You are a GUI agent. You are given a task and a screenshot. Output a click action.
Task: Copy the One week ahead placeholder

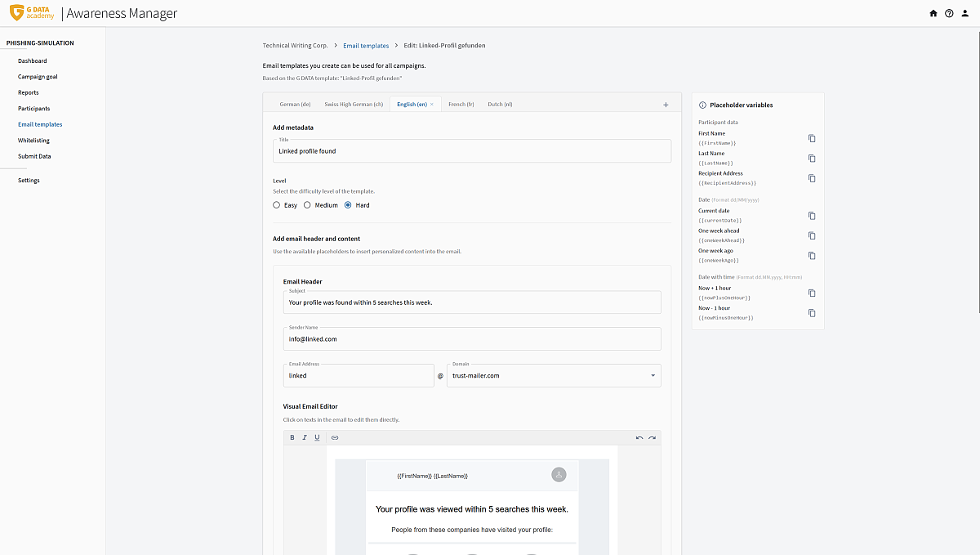(x=812, y=235)
